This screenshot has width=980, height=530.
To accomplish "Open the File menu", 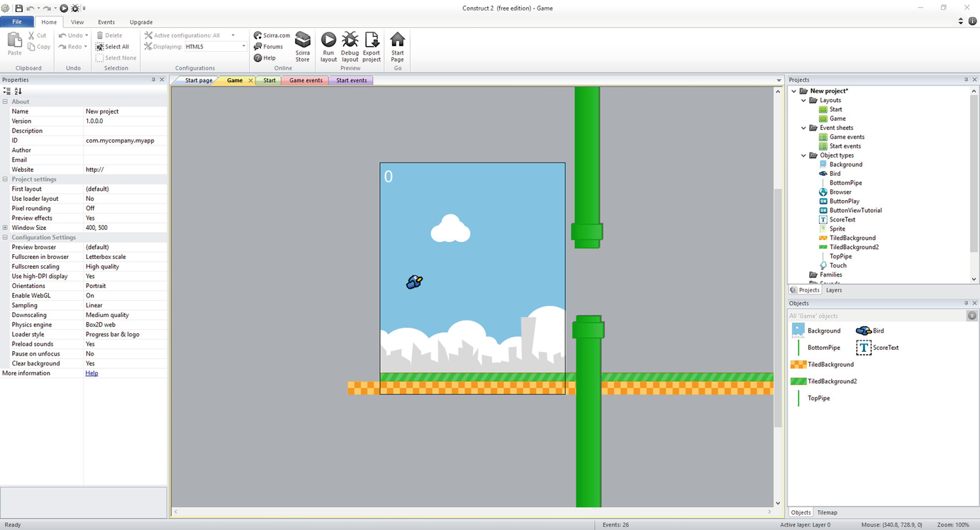I will [16, 22].
